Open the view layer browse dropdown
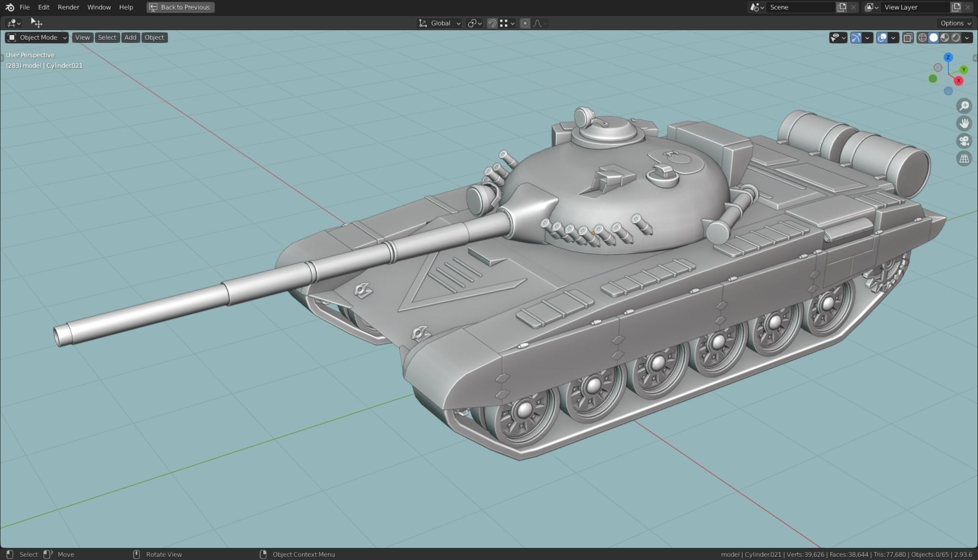Viewport: 978px width, 560px height. (x=872, y=7)
